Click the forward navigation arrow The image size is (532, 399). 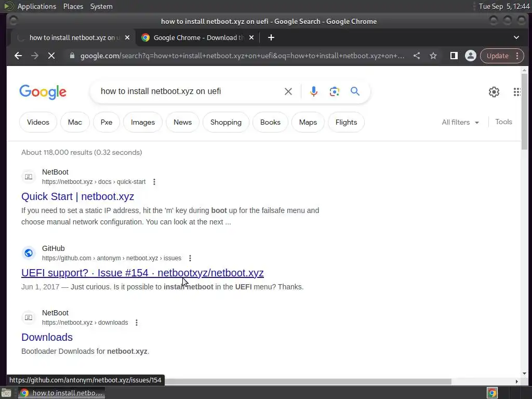[x=35, y=56]
